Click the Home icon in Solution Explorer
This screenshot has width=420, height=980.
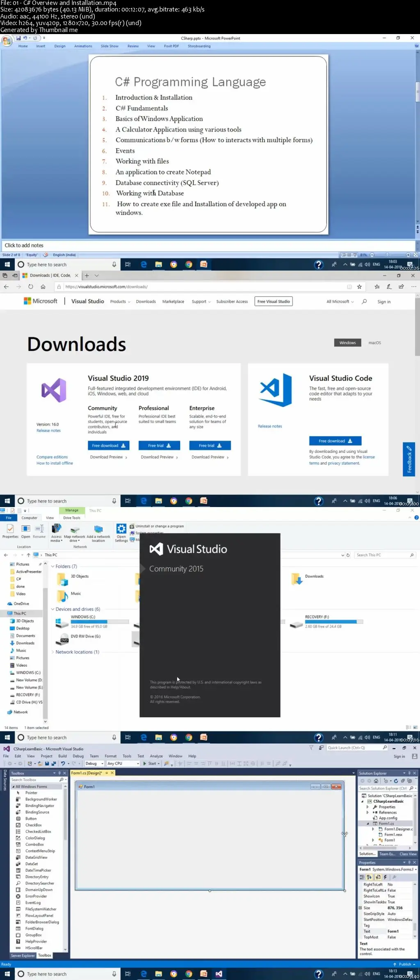(x=376, y=781)
